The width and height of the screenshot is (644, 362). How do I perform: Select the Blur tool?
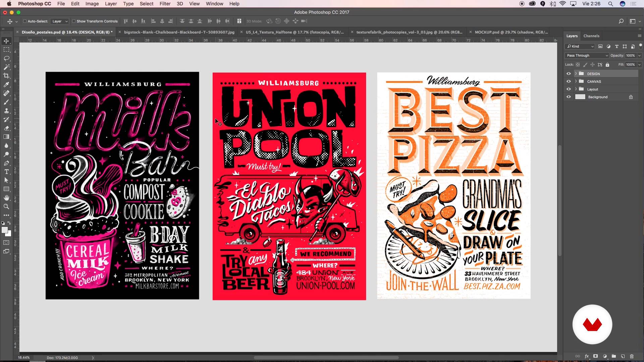pyautogui.click(x=6, y=145)
